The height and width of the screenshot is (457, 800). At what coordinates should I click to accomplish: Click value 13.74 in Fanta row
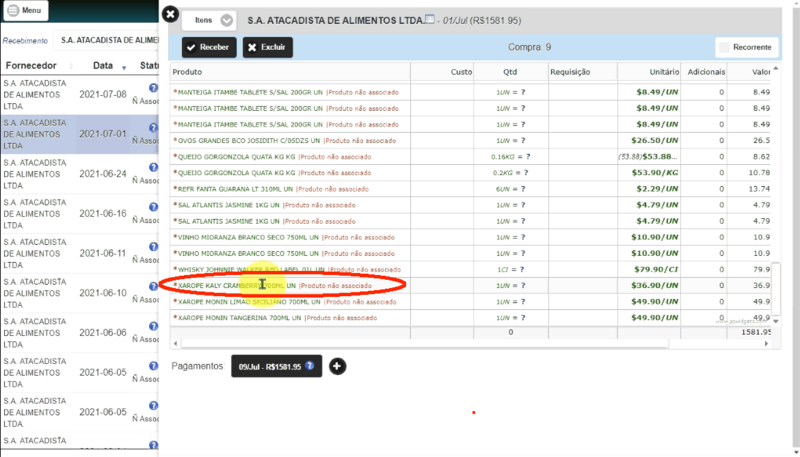[759, 189]
